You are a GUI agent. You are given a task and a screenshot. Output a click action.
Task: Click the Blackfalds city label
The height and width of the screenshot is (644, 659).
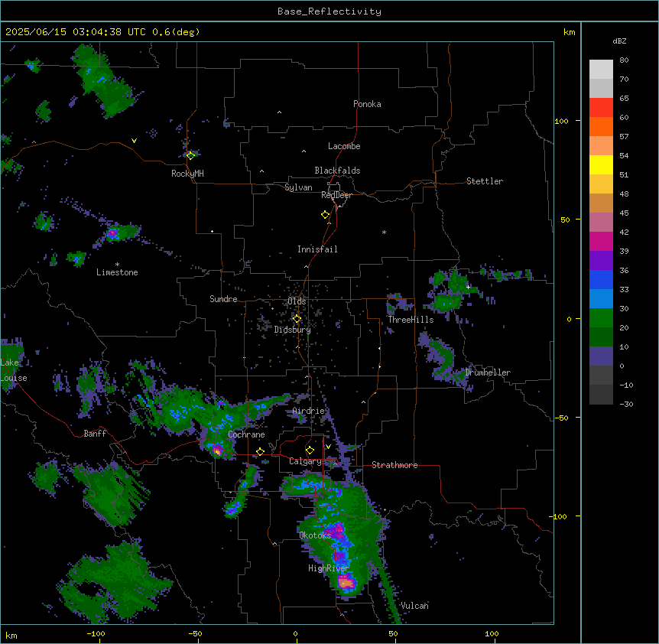point(337,171)
